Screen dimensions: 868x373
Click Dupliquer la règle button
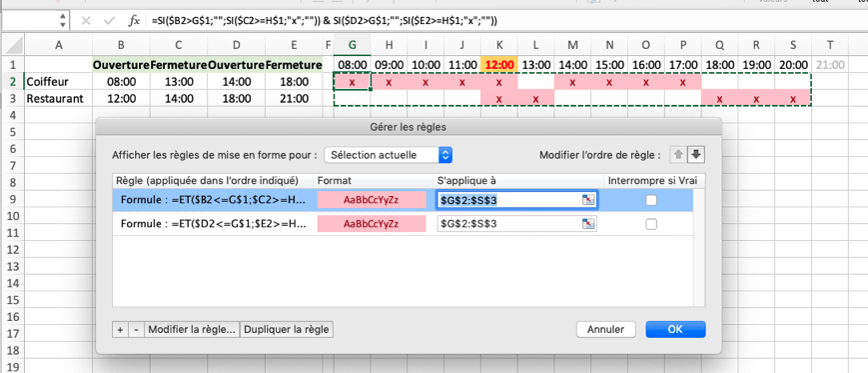pos(287,329)
